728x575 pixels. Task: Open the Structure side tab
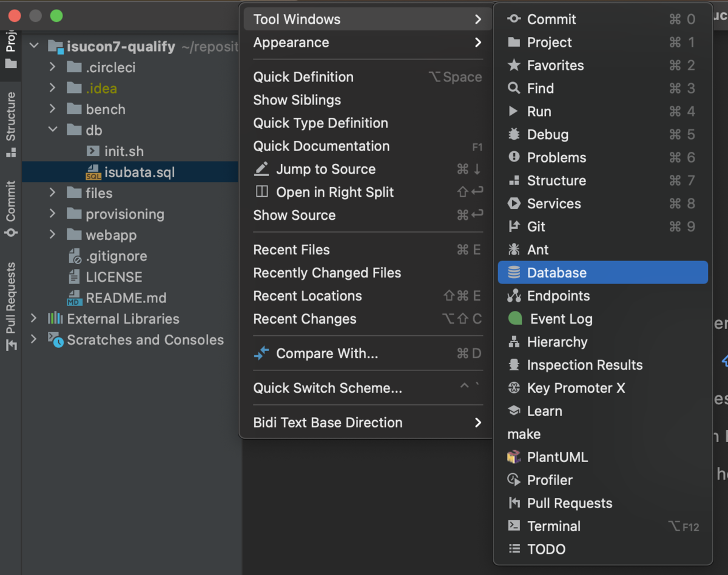11,124
